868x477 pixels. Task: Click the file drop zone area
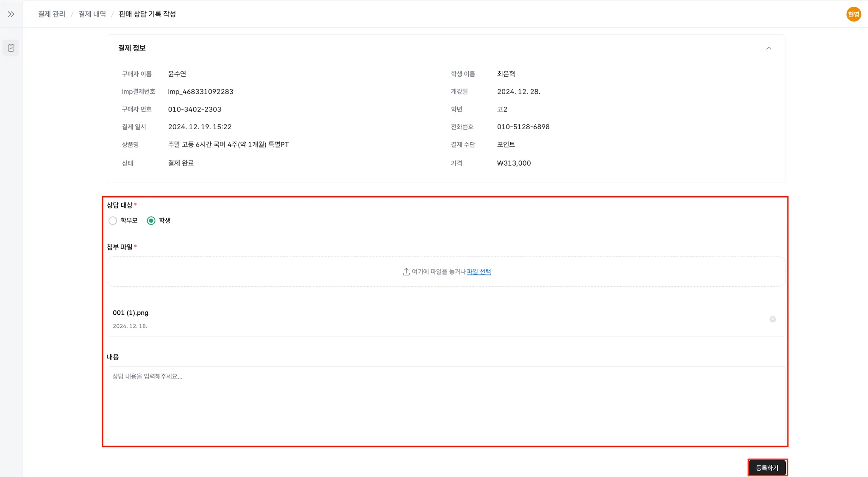[254, 272]
